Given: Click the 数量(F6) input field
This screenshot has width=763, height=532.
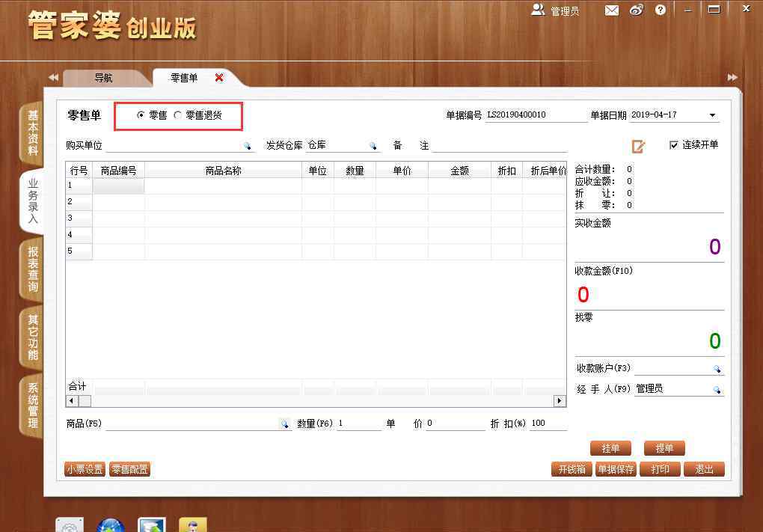Looking at the screenshot, I should click(x=359, y=424).
